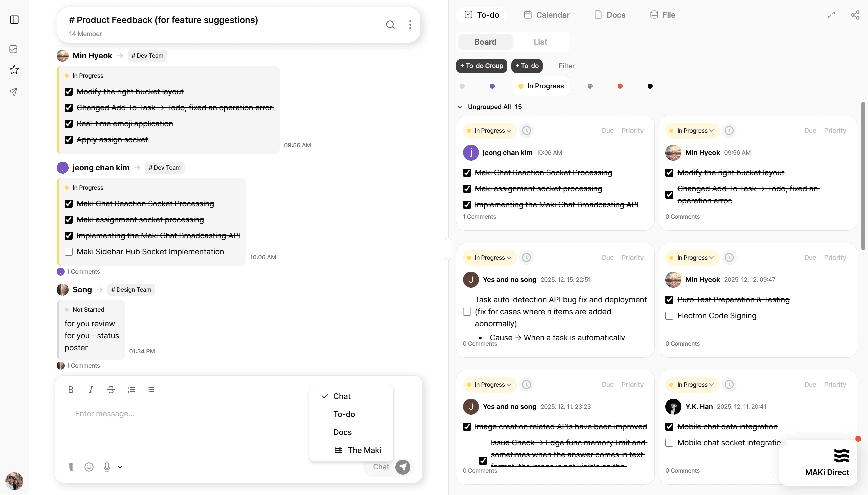Uncheck Modify the right bucket layout in chat

pyautogui.click(x=69, y=91)
